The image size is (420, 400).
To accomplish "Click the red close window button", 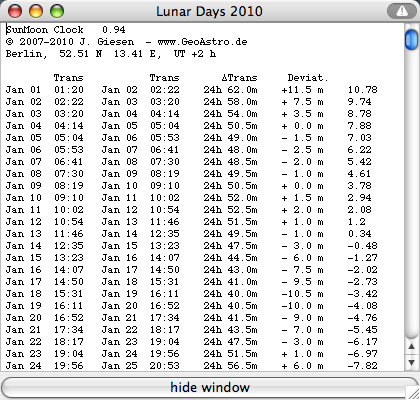I will coord(15,11).
